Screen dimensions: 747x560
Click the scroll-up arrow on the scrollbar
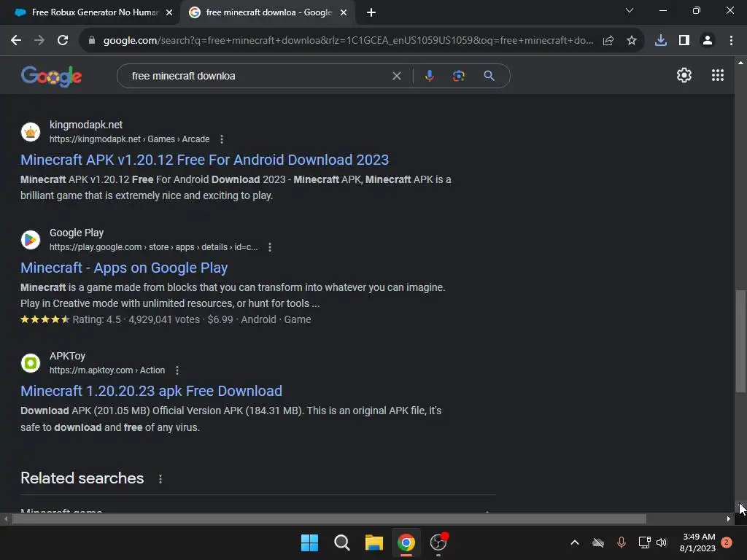point(740,63)
